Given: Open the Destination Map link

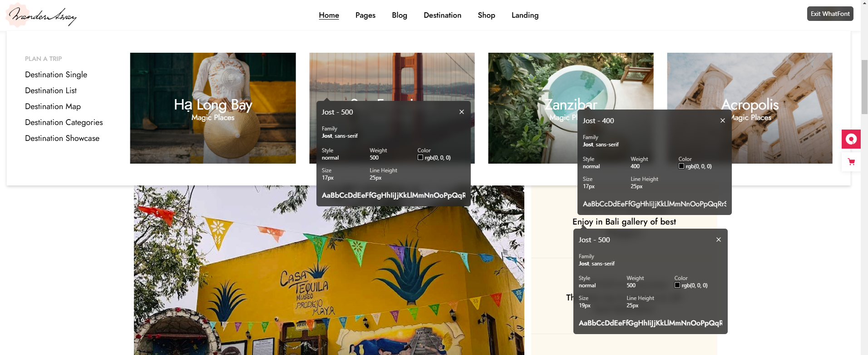Looking at the screenshot, I should pyautogui.click(x=53, y=106).
